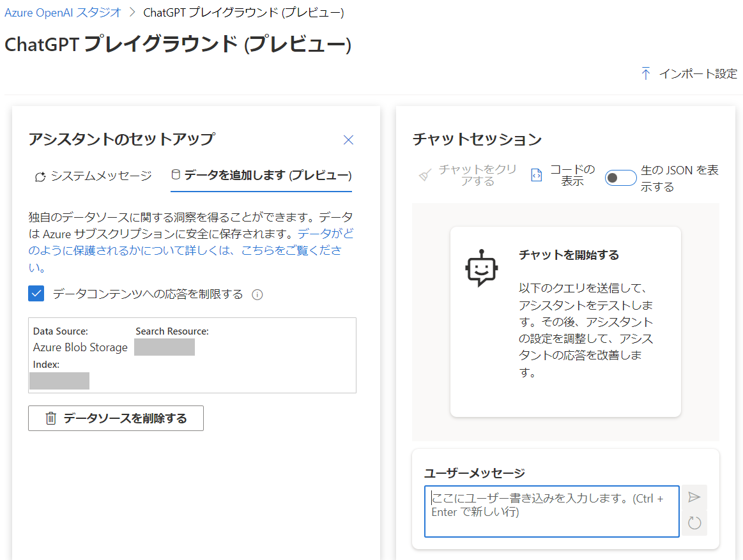Click チャットをクリアする button
743x560 pixels.
click(468, 176)
